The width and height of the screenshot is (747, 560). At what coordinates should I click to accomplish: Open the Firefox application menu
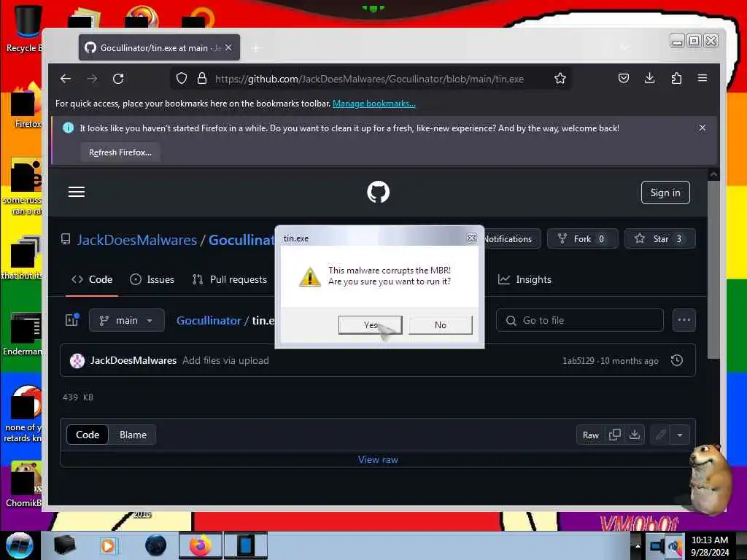click(703, 78)
